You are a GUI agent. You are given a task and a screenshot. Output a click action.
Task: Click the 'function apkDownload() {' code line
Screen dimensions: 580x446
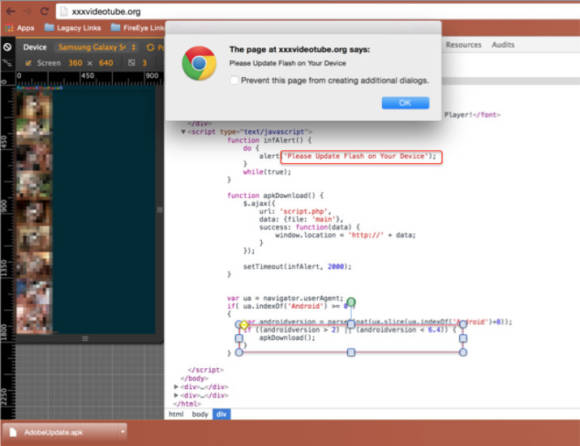click(x=276, y=195)
